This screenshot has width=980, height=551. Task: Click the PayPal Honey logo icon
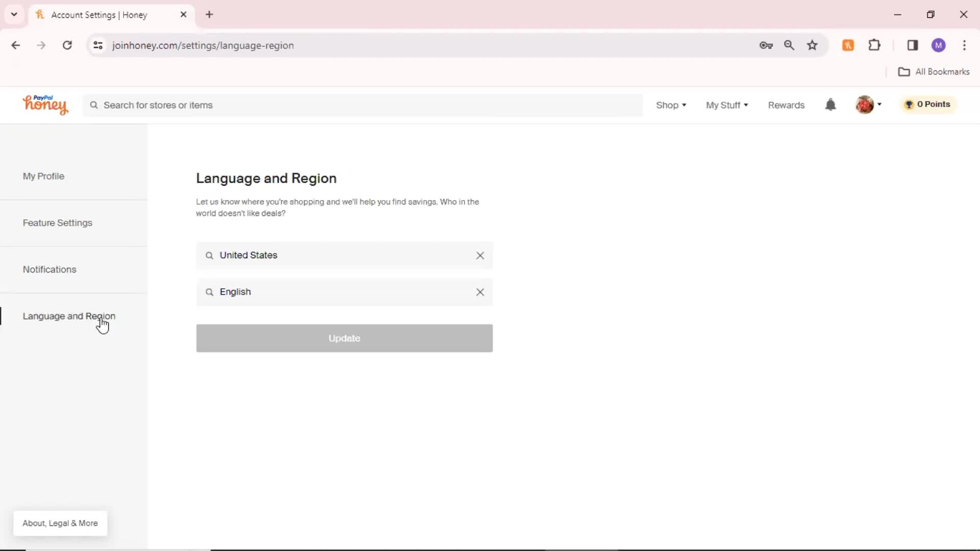45,104
